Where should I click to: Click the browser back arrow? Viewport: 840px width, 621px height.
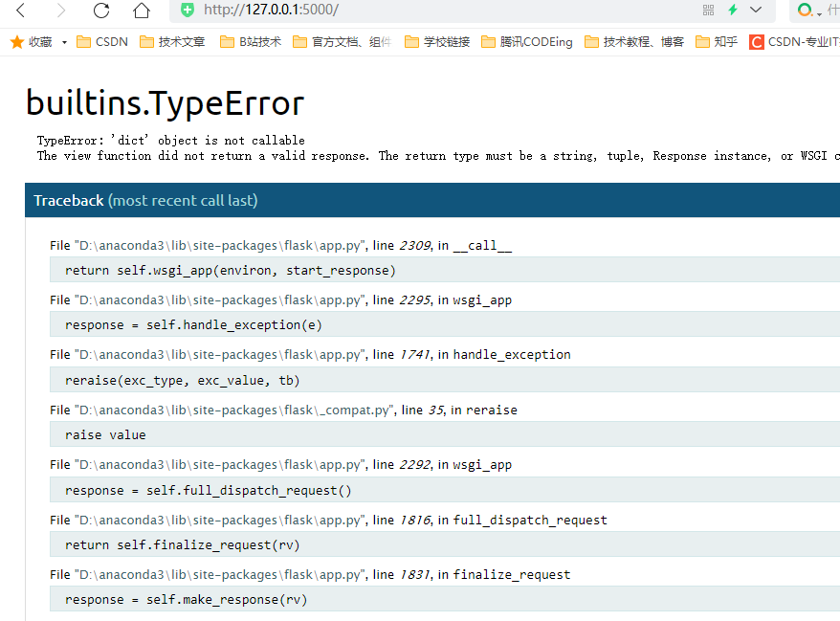pos(21,11)
